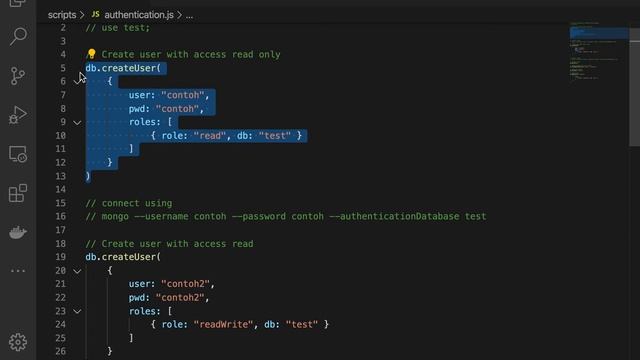
Task: Click db.createUser( on line 19
Action: (x=123, y=257)
